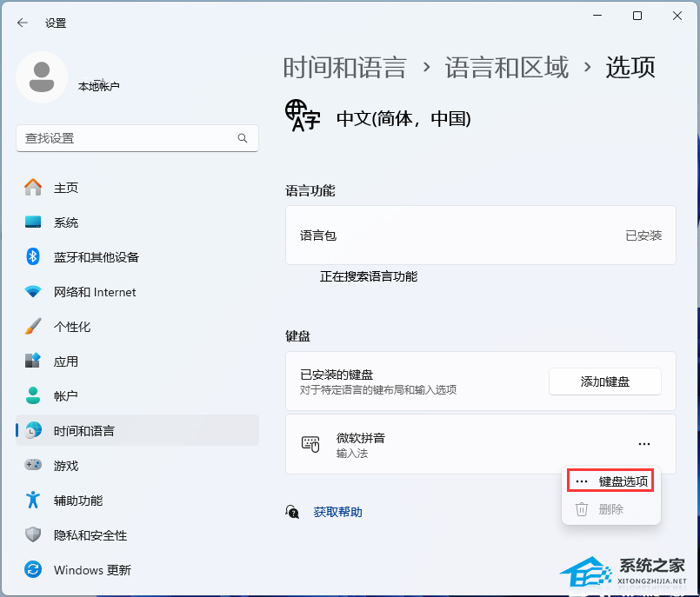
Task: Click the back arrow in Settings
Action: coord(23,23)
